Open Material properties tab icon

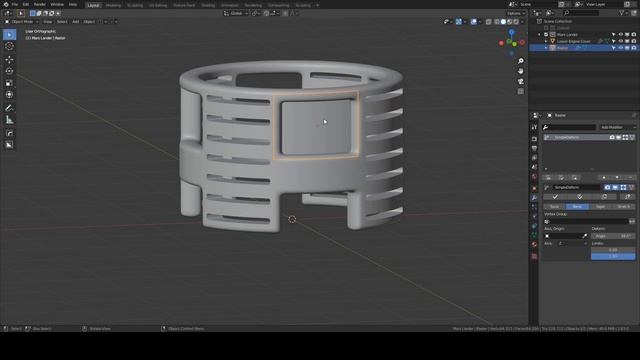(x=534, y=244)
